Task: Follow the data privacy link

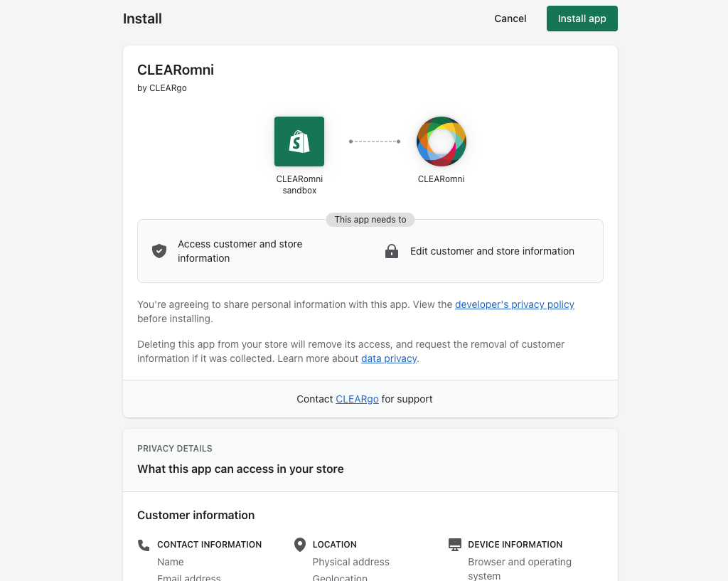Action: pos(388,358)
